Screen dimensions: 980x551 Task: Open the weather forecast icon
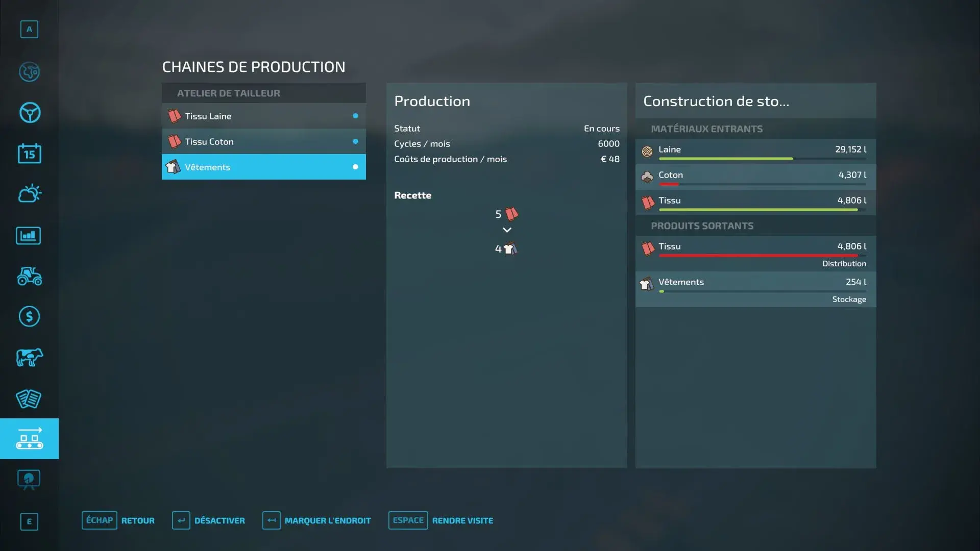29,194
